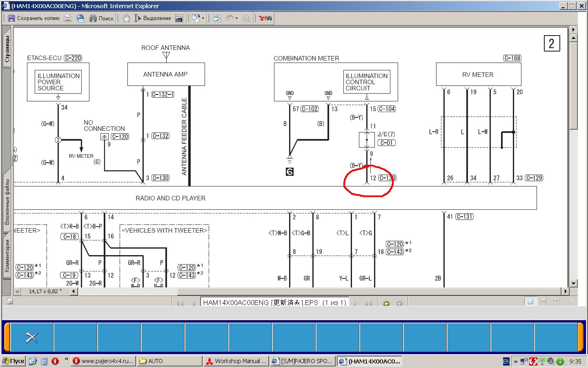
Task: Click Сохранить копию button
Action: coord(33,18)
